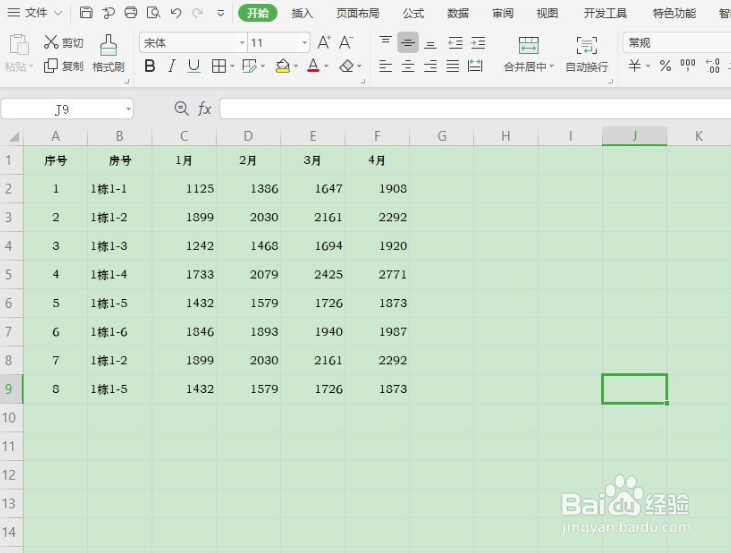Click the red font color A icon
Viewport: 731px width, 553px height.
(313, 66)
